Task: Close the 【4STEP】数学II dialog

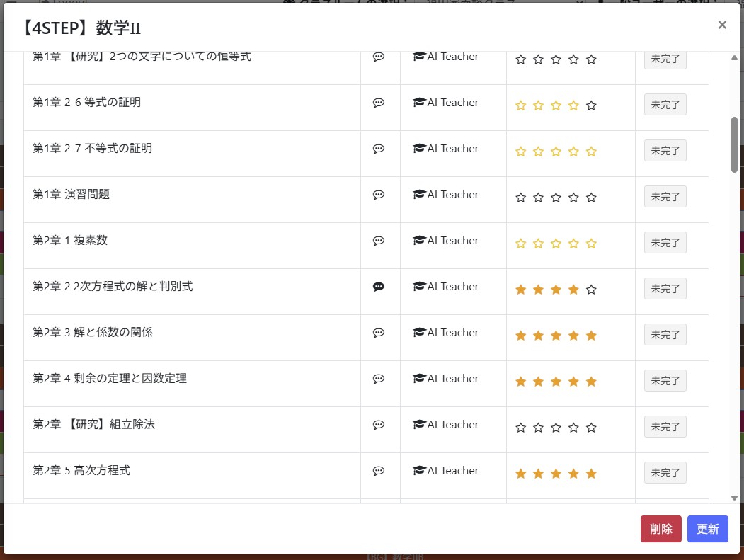Action: coord(722,25)
